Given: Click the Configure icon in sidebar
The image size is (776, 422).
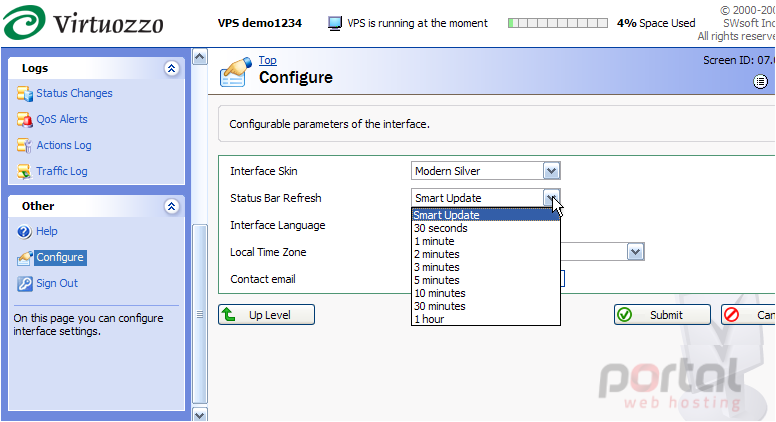Looking at the screenshot, I should tap(24, 258).
